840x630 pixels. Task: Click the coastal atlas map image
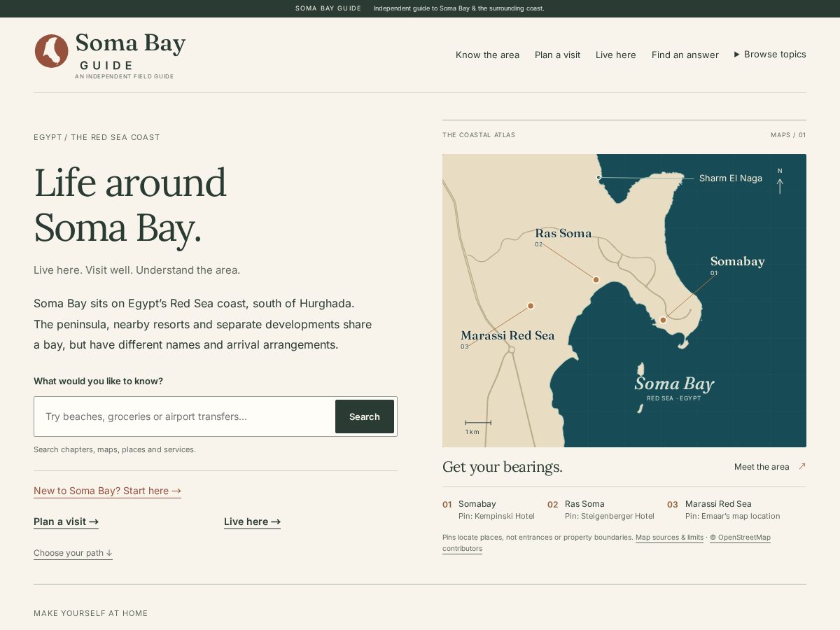click(624, 300)
